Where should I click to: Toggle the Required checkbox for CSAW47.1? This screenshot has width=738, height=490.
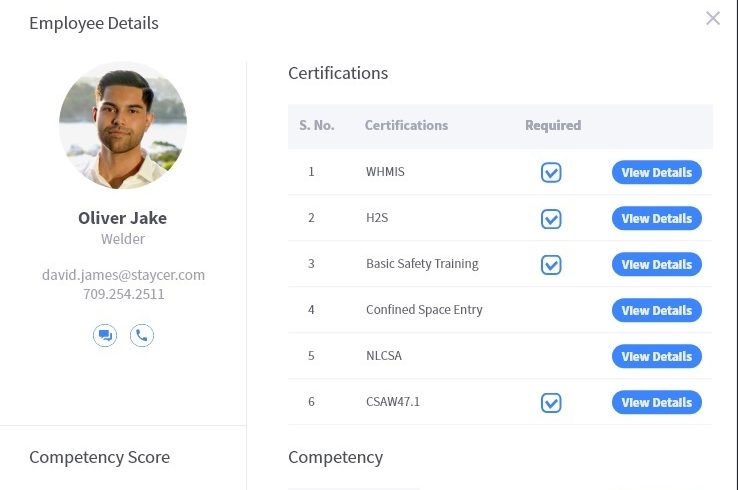click(x=551, y=403)
